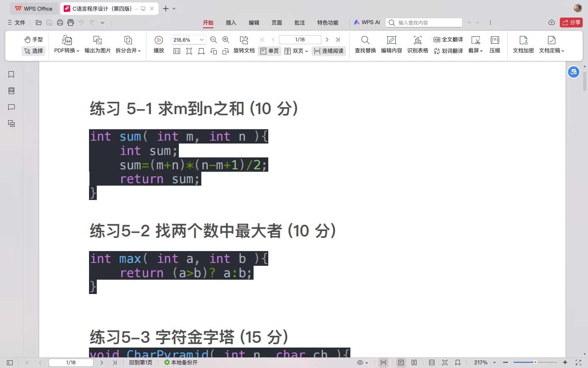The image size is (588, 368).
Task: Toggle local backup (本地备份开) status
Action: [181, 363]
